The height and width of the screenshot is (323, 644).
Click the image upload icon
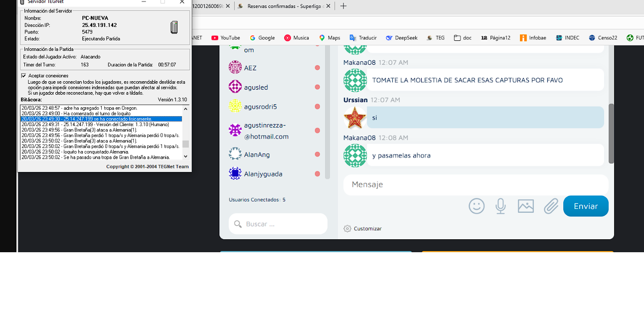pos(525,206)
